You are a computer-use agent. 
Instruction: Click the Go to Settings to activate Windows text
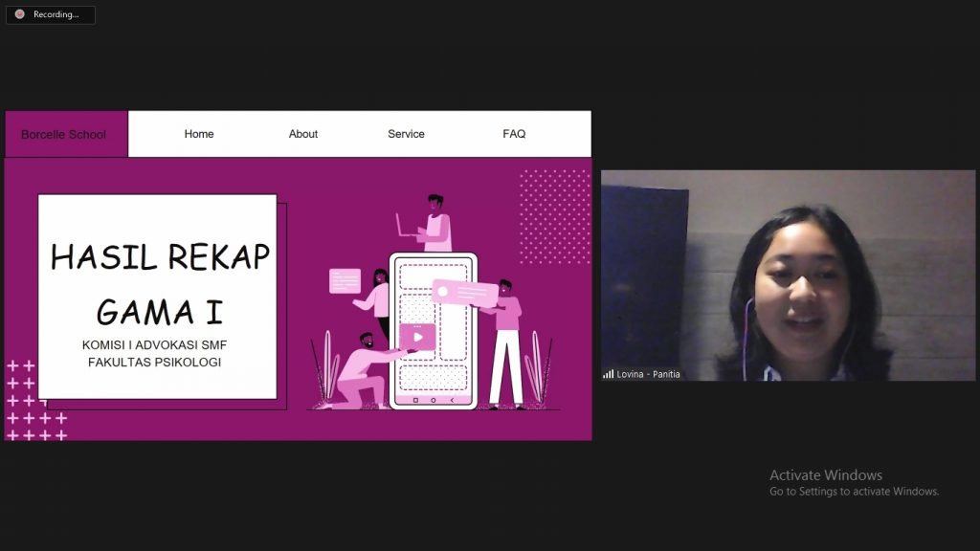click(854, 492)
